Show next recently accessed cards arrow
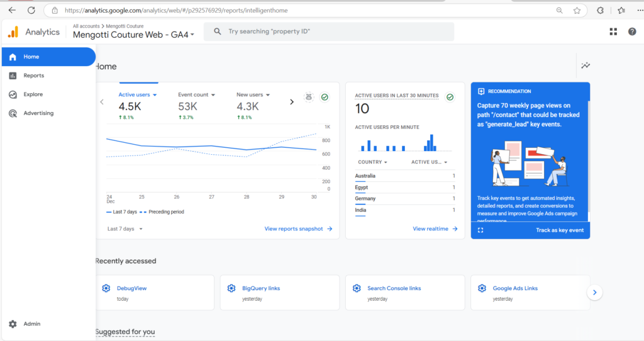644x341 pixels. (x=595, y=293)
